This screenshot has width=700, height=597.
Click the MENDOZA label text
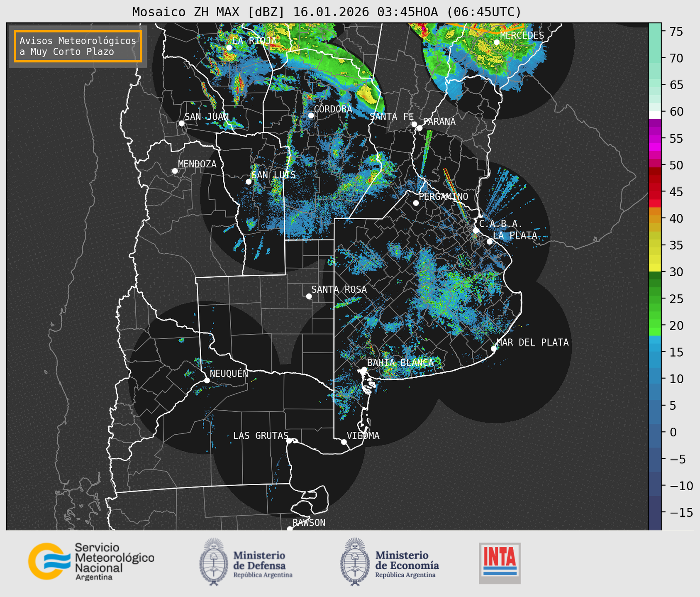(197, 164)
